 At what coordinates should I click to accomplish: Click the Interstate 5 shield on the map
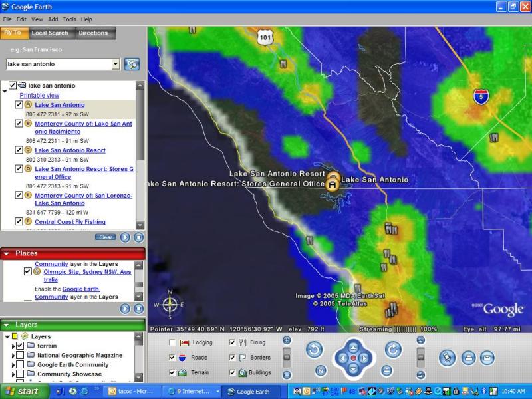click(x=481, y=97)
